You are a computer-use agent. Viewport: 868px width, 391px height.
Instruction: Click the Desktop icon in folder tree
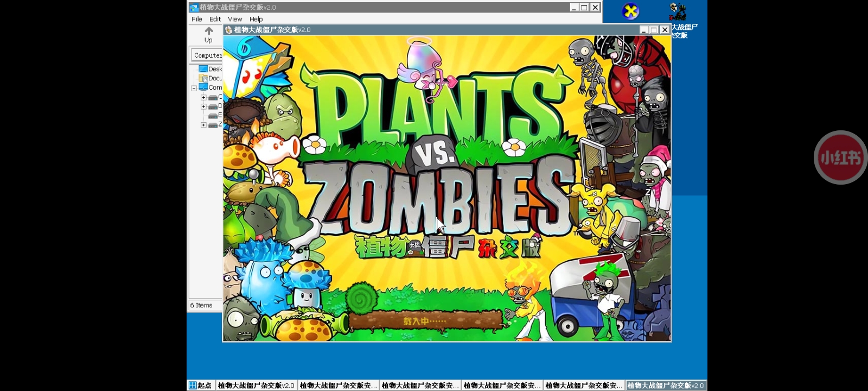(203, 69)
